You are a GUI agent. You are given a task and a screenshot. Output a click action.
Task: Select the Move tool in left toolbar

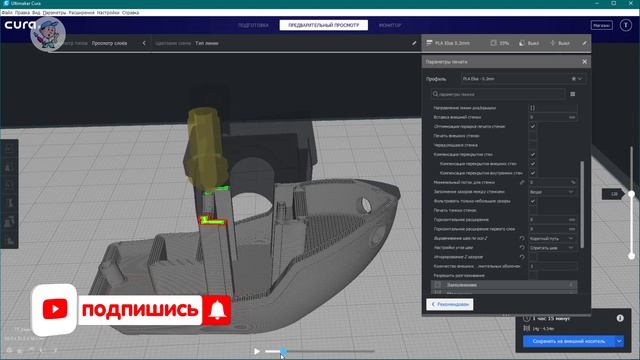point(10,149)
